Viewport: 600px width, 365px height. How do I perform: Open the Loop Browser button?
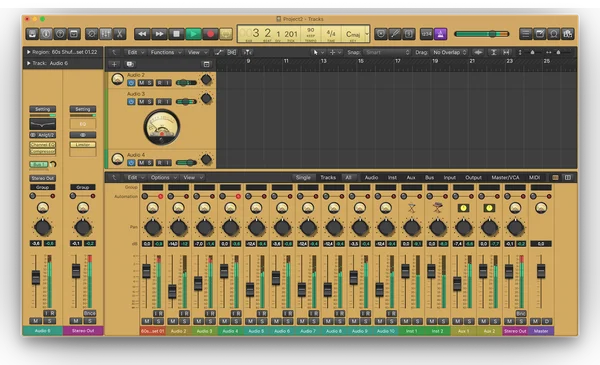click(554, 34)
